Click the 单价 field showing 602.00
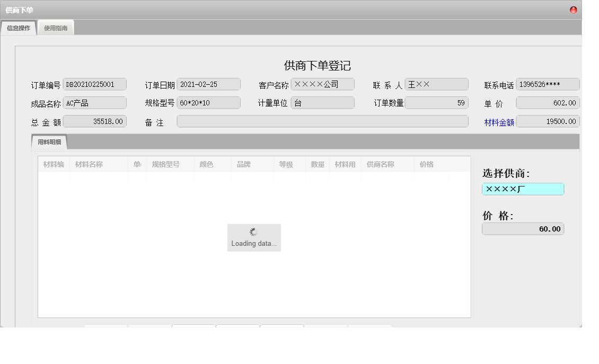Viewport: 599px width, 364px height. coord(549,102)
